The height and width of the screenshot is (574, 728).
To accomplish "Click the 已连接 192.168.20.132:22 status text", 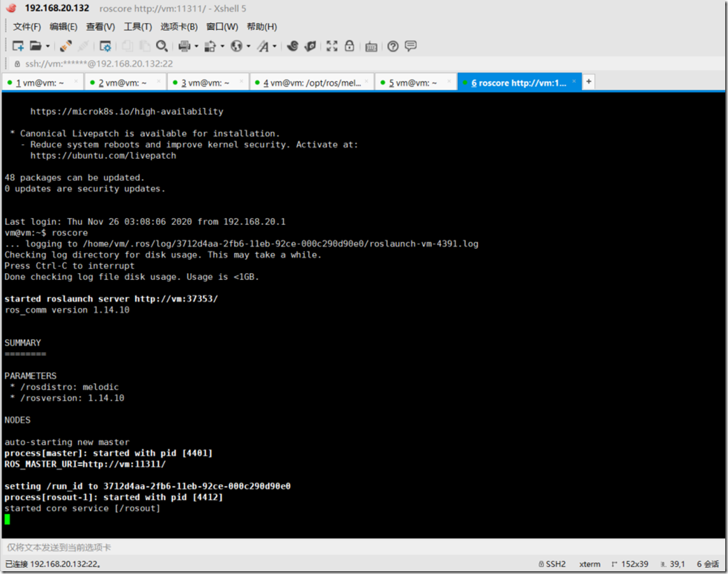I will point(53,564).
